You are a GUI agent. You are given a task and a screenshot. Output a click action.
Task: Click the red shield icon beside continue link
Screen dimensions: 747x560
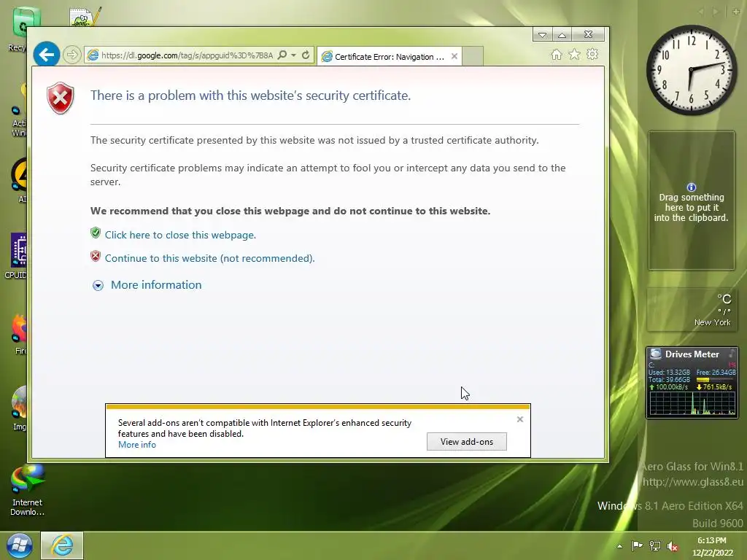point(96,256)
